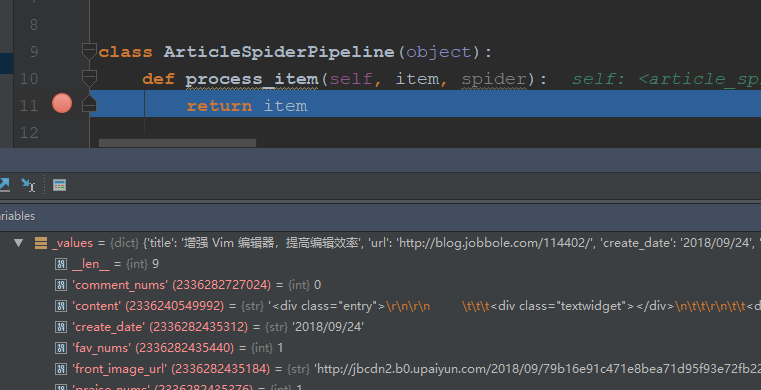Click line number 8 in gutter
This screenshot has width=761, height=390.
tap(33, 25)
